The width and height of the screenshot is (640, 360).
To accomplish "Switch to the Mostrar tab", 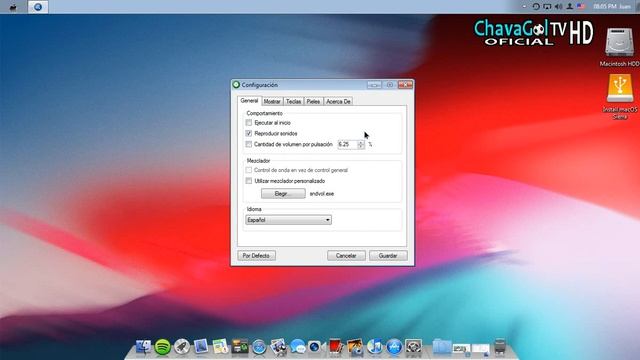I will pyautogui.click(x=272, y=101).
